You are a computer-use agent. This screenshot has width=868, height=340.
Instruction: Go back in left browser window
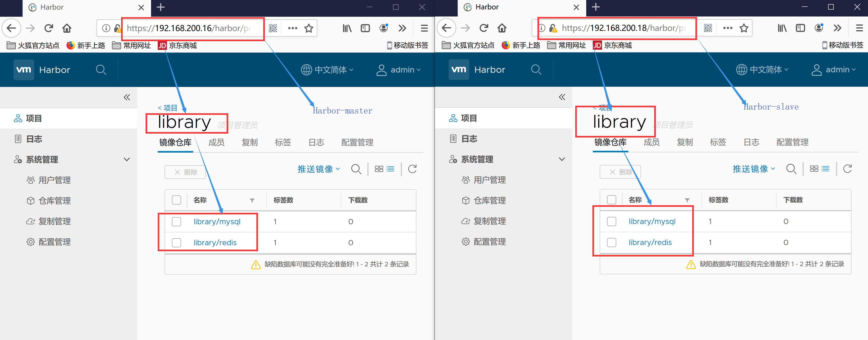[11, 28]
